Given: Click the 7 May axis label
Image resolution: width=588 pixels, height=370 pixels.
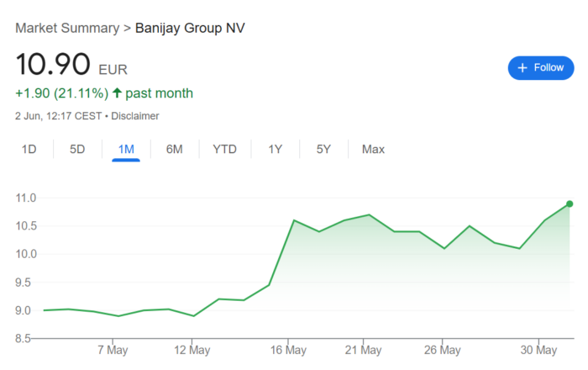Looking at the screenshot, I should pyautogui.click(x=113, y=350).
